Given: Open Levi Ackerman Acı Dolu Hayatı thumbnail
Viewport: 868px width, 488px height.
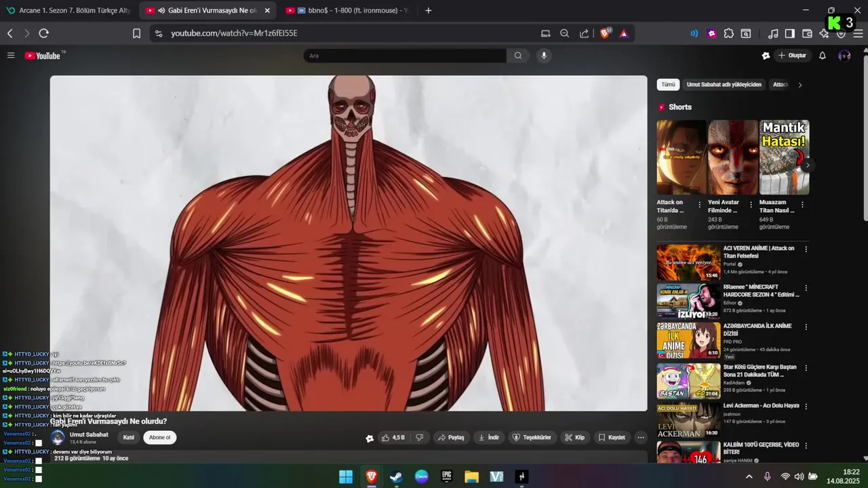Looking at the screenshot, I should [x=688, y=420].
